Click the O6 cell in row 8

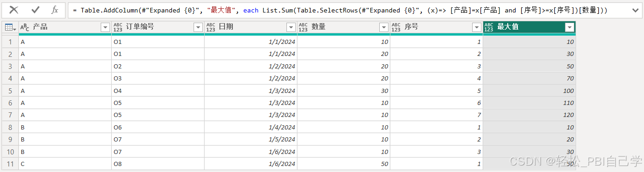click(x=158, y=127)
